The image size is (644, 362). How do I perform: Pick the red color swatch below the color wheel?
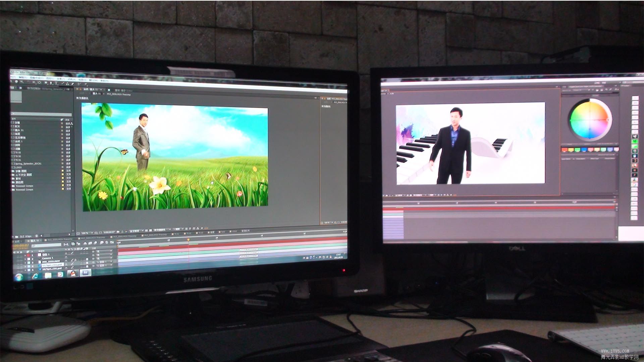click(564, 150)
